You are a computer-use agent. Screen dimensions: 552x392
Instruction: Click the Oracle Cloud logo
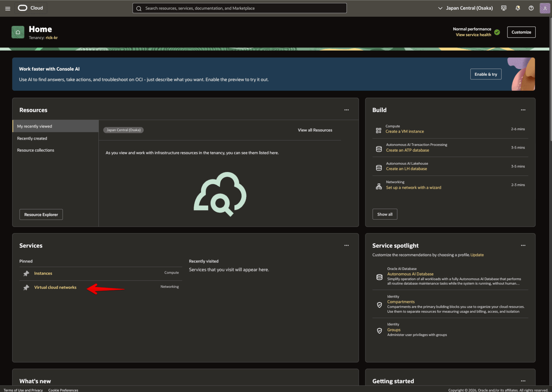click(x=30, y=8)
